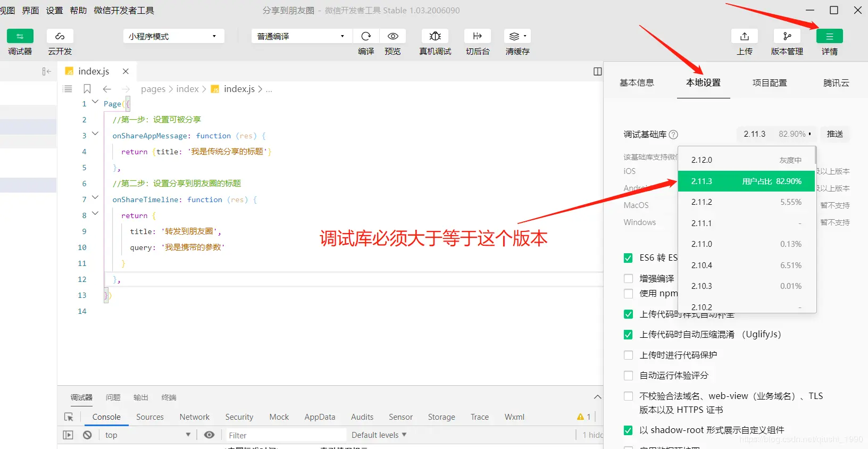Viewport: 868px width, 449px height.
Task: Open the 云开发 cloud development icon
Action: click(x=60, y=36)
